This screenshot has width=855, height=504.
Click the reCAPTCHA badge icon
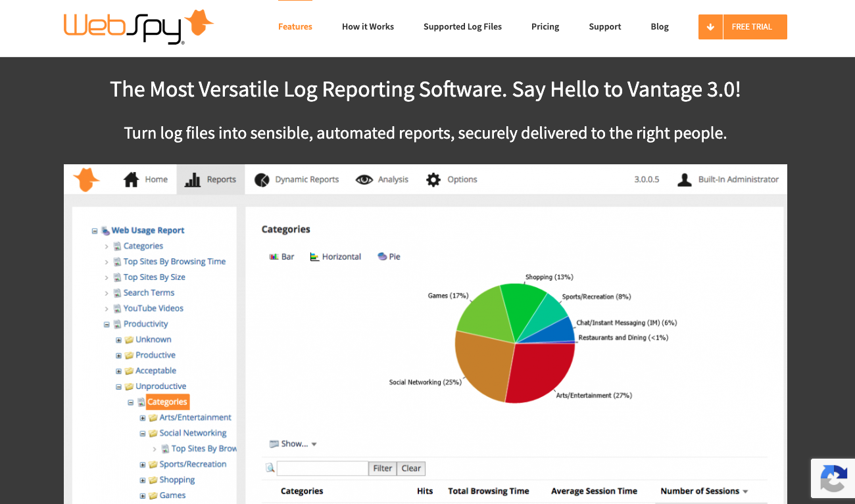833,479
